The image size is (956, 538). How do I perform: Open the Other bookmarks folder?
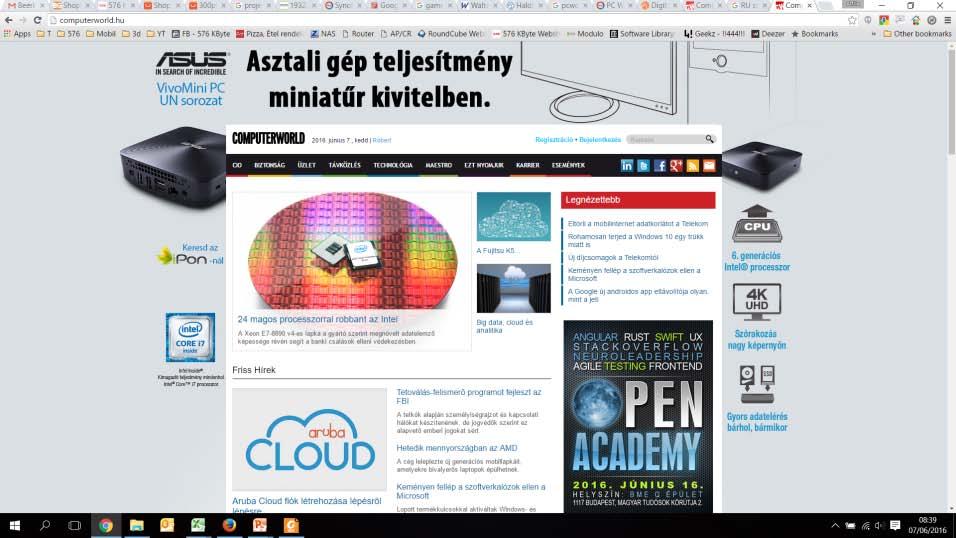click(x=917, y=34)
